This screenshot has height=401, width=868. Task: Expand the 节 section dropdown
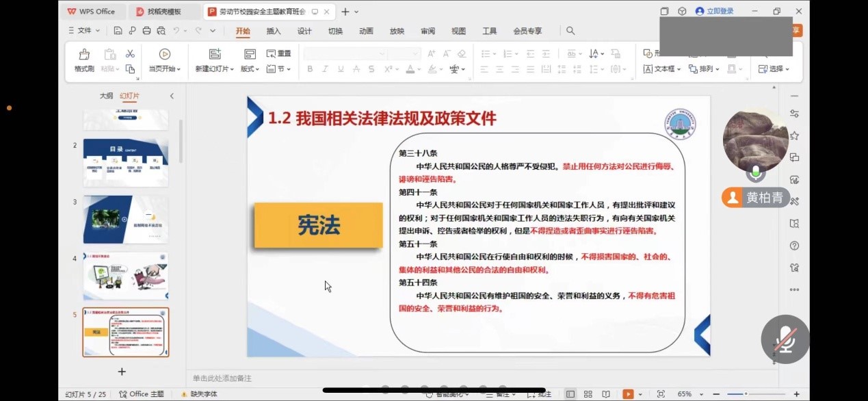(x=288, y=68)
